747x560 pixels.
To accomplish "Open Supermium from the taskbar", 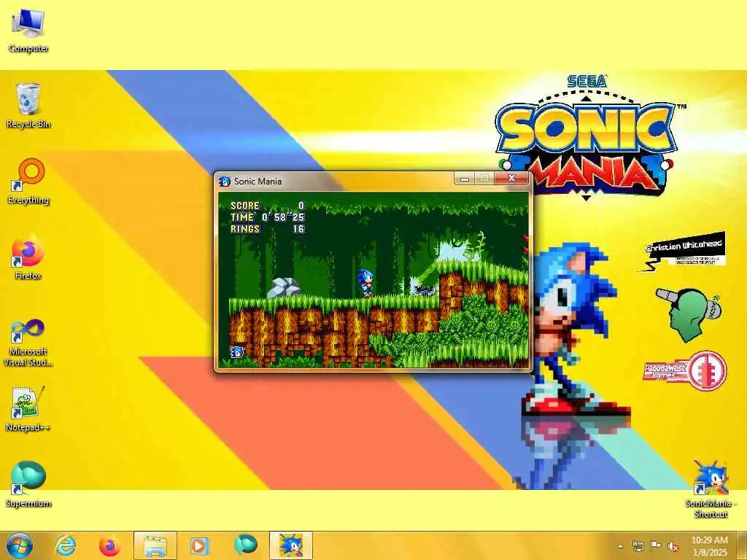I will coord(245,545).
